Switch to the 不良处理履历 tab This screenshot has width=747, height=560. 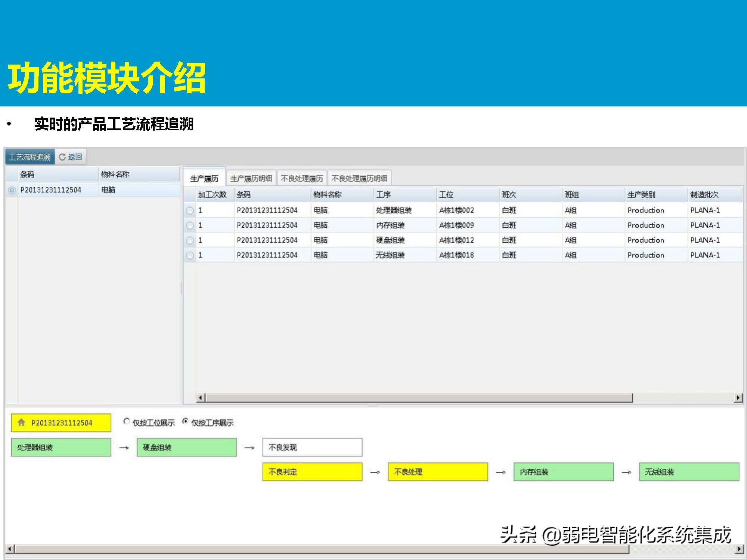tap(302, 178)
